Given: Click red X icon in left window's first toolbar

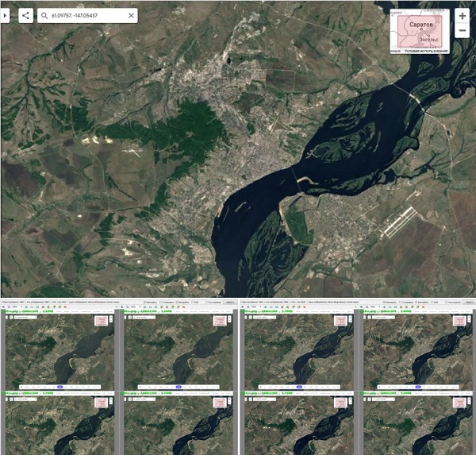Looking at the screenshot, I should (65, 307).
